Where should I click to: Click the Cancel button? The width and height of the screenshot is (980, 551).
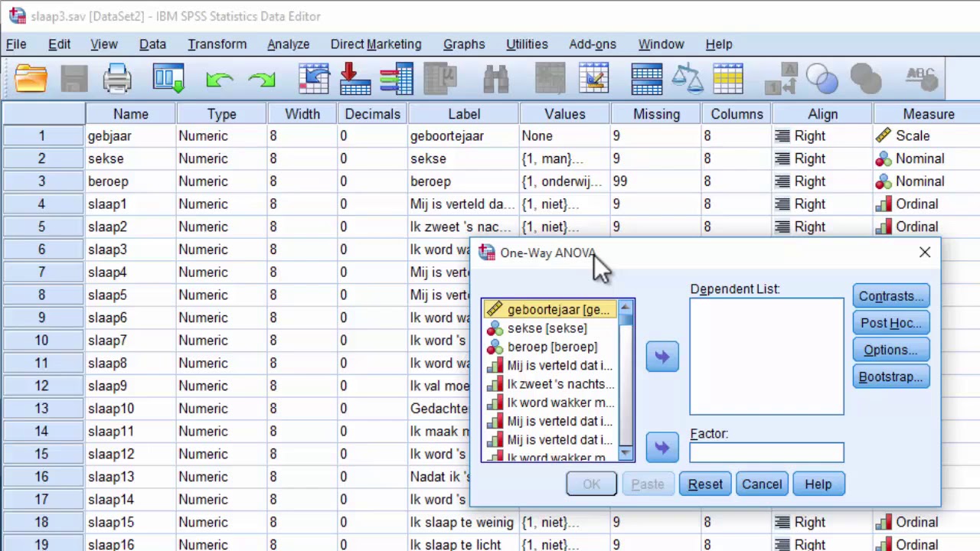pyautogui.click(x=762, y=484)
